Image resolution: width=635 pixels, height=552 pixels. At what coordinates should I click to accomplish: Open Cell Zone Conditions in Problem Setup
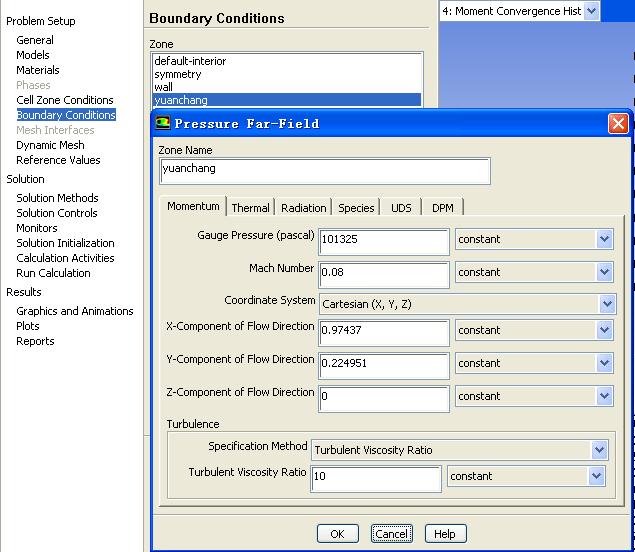(x=65, y=100)
